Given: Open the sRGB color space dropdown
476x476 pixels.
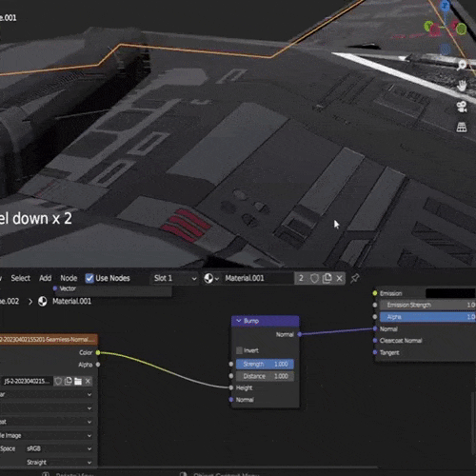Looking at the screenshot, I should click(59, 448).
